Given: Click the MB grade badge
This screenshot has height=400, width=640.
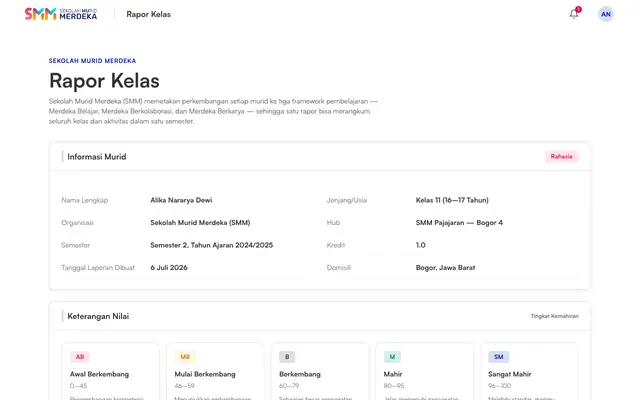Looking at the screenshot, I should 185,357.
